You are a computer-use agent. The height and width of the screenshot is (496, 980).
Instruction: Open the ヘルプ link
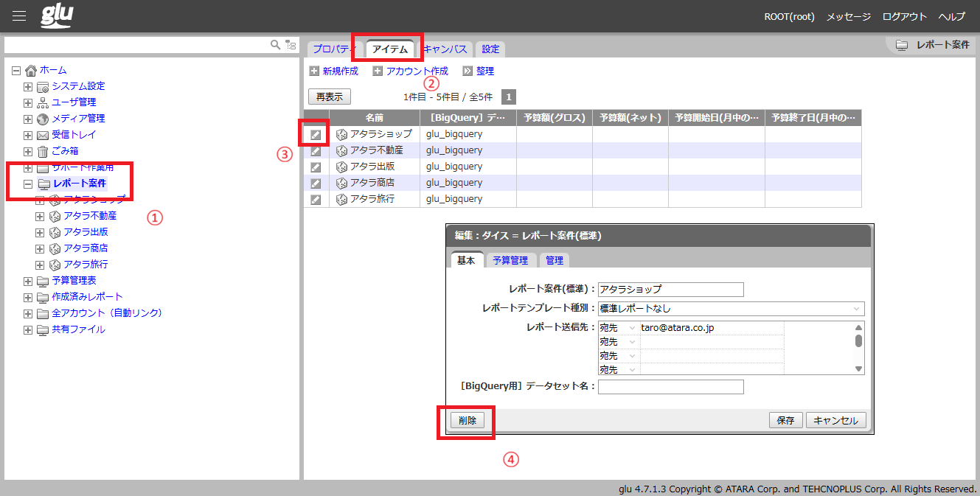(951, 16)
